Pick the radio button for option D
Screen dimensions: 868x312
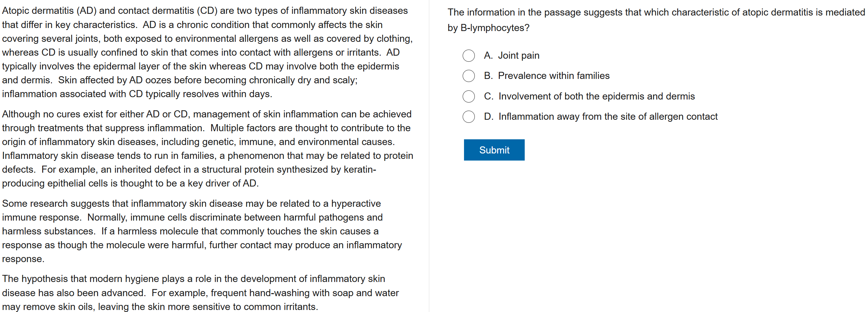pos(468,117)
